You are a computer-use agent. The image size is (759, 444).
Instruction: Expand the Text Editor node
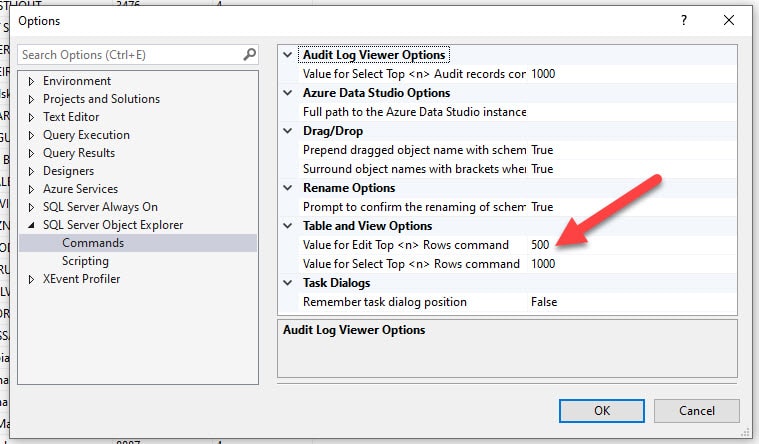[32, 117]
